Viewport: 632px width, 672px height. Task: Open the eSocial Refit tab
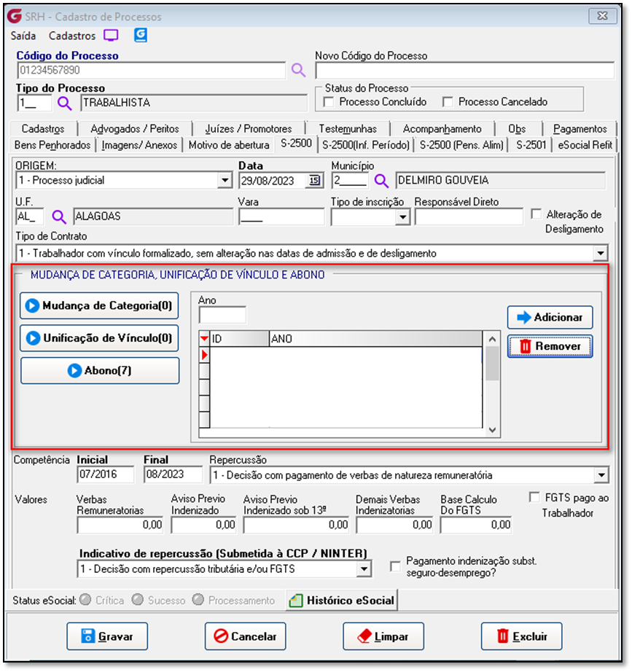tap(585, 145)
